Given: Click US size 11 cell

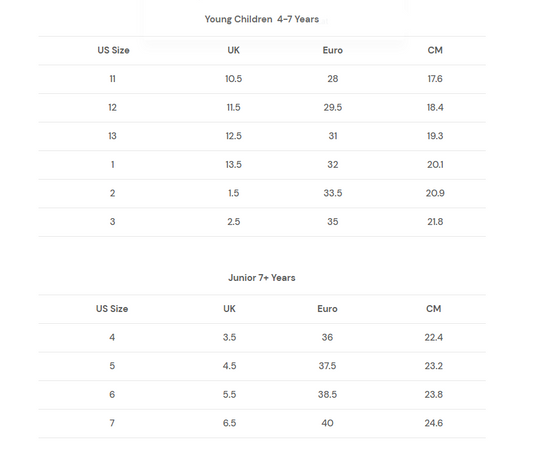Looking at the screenshot, I should (x=113, y=79).
